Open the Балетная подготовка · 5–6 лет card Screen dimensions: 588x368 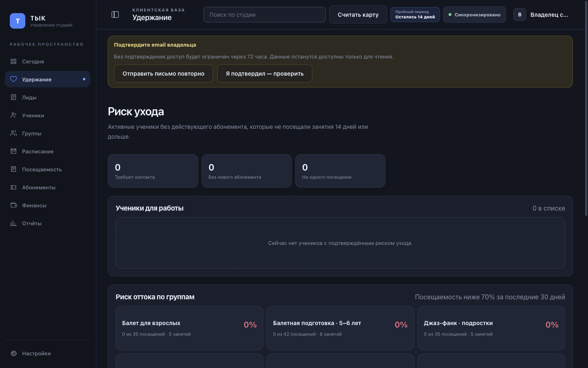(x=340, y=328)
